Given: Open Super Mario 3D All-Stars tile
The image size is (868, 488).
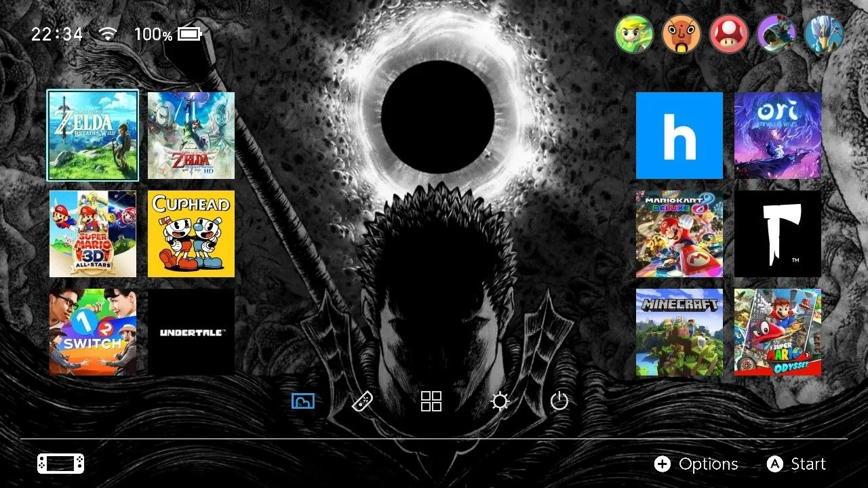Looking at the screenshot, I should [93, 234].
